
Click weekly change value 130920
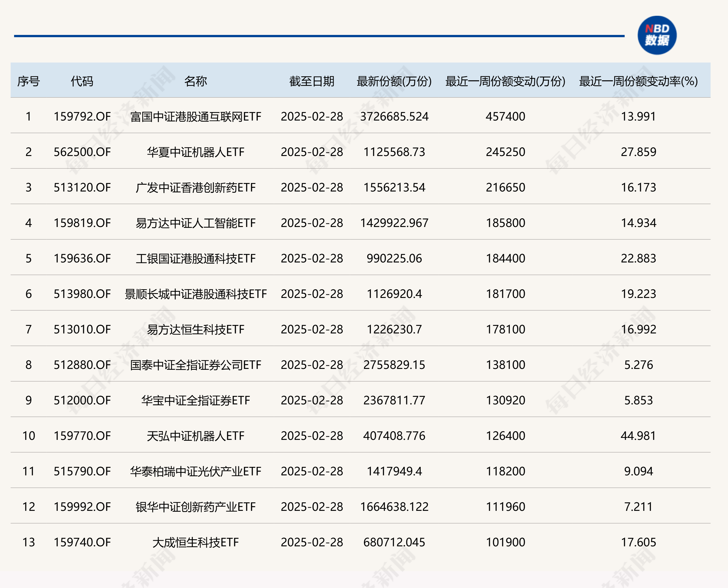point(505,401)
